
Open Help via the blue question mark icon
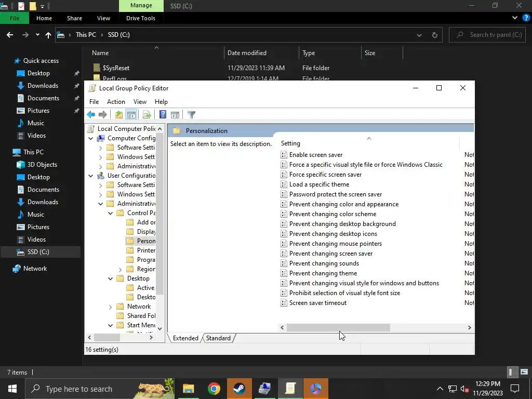163,115
